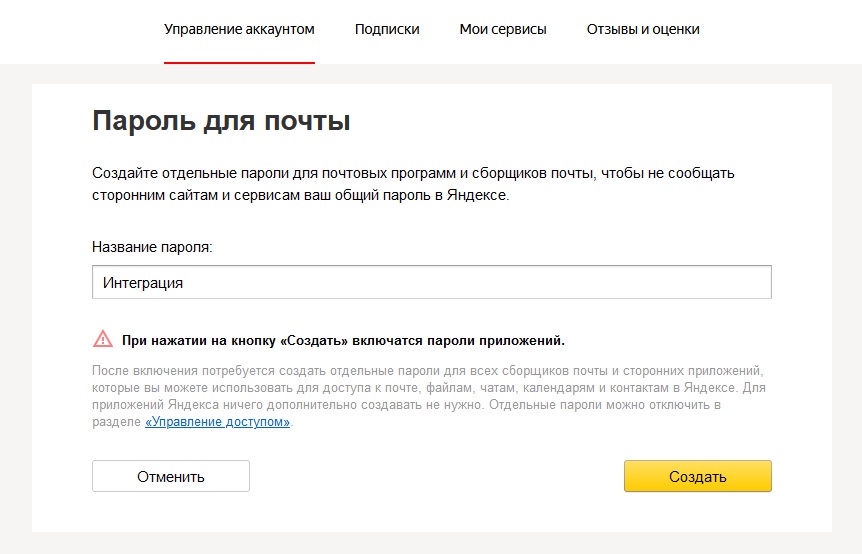Click the yellow Создать button
862x554 pixels.
point(698,476)
